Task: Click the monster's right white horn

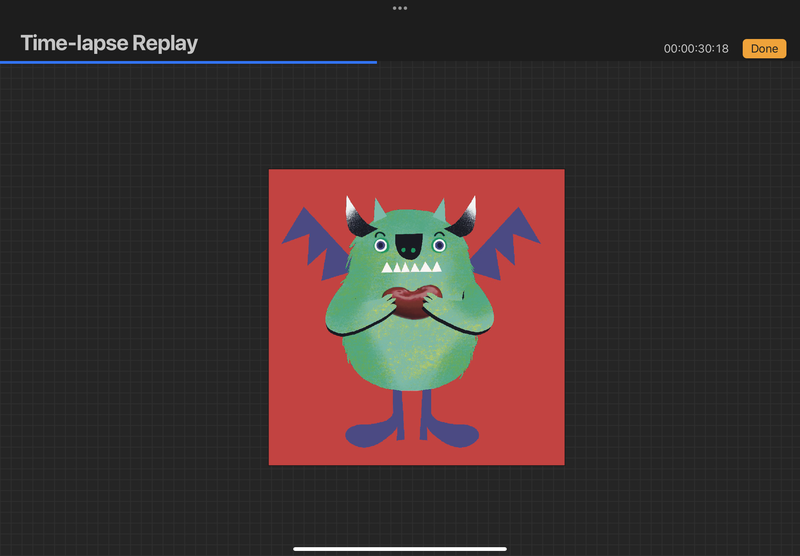Action: tap(470, 209)
